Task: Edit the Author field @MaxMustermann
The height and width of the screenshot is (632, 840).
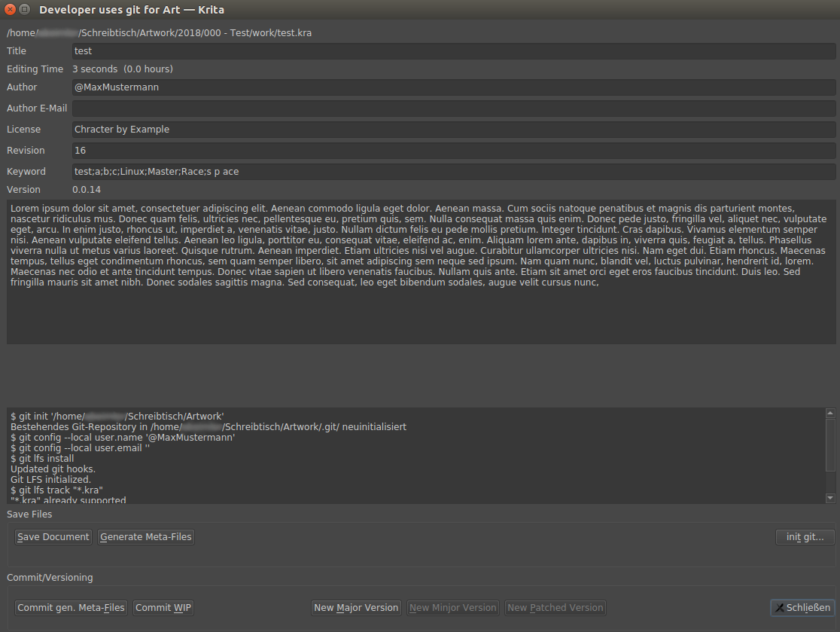Action: click(x=454, y=87)
